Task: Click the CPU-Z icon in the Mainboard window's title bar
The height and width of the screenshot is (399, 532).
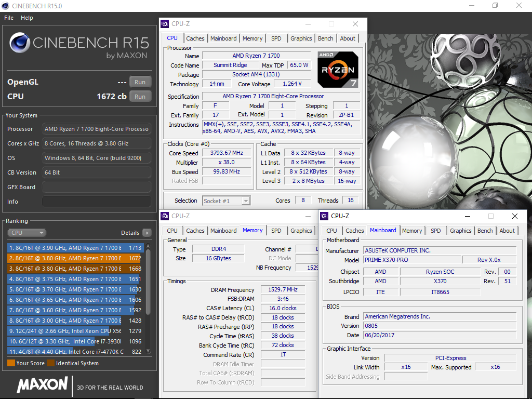Action: (x=324, y=216)
